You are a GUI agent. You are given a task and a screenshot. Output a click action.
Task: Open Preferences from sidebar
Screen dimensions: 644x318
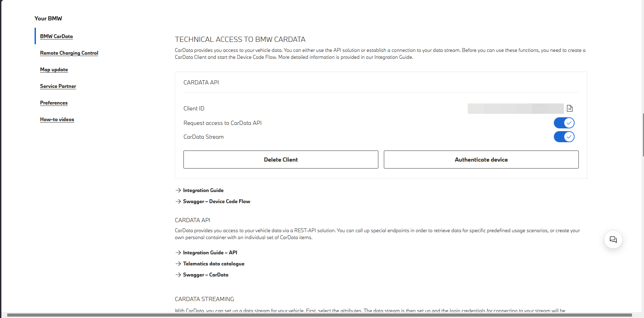[54, 103]
